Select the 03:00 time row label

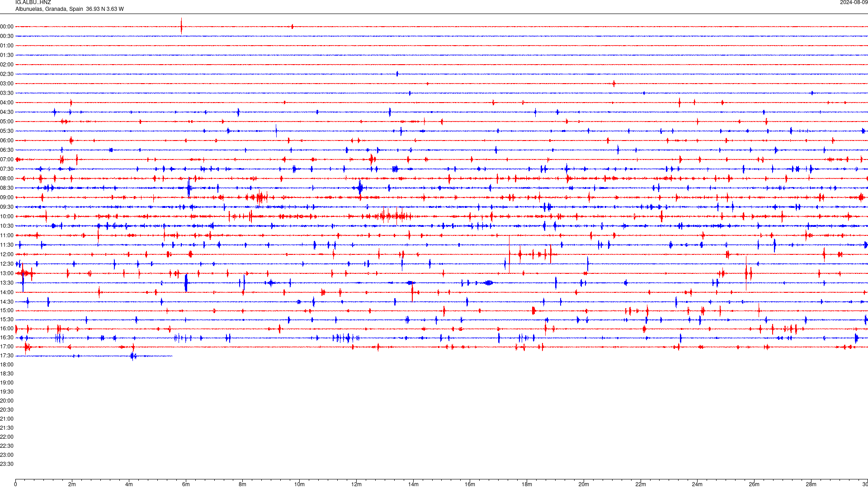(7, 84)
